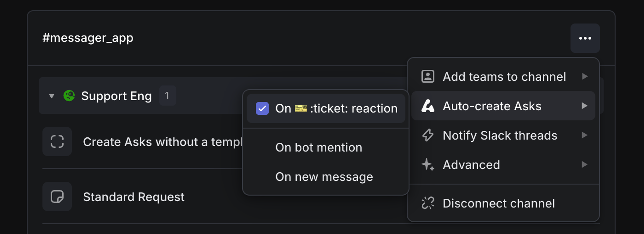This screenshot has width=644, height=234.
Task: Click the Notify Slack threads lightning icon
Action: (x=428, y=135)
